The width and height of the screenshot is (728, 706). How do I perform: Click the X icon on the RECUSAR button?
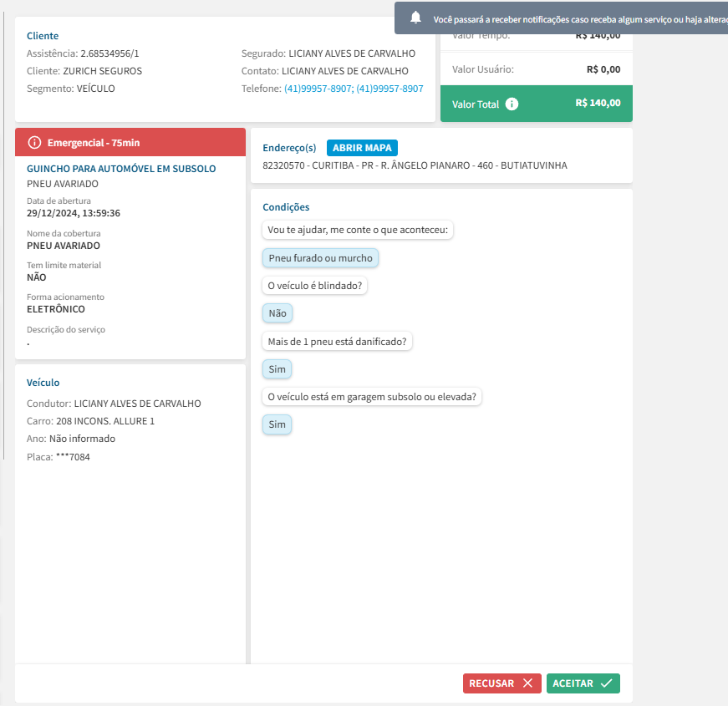coord(527,683)
